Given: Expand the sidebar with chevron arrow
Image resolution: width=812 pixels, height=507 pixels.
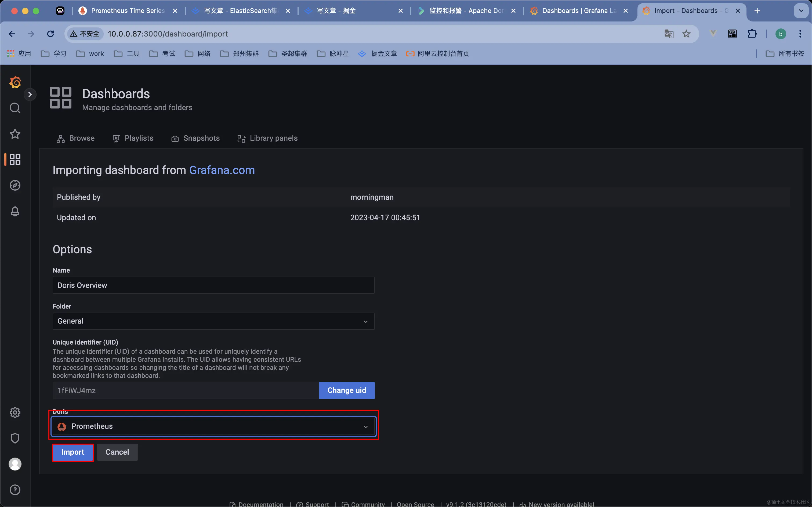Looking at the screenshot, I should click(30, 95).
